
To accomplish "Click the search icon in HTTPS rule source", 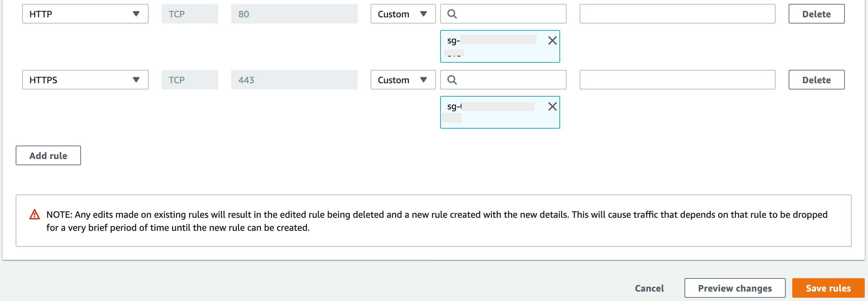I will pos(452,80).
